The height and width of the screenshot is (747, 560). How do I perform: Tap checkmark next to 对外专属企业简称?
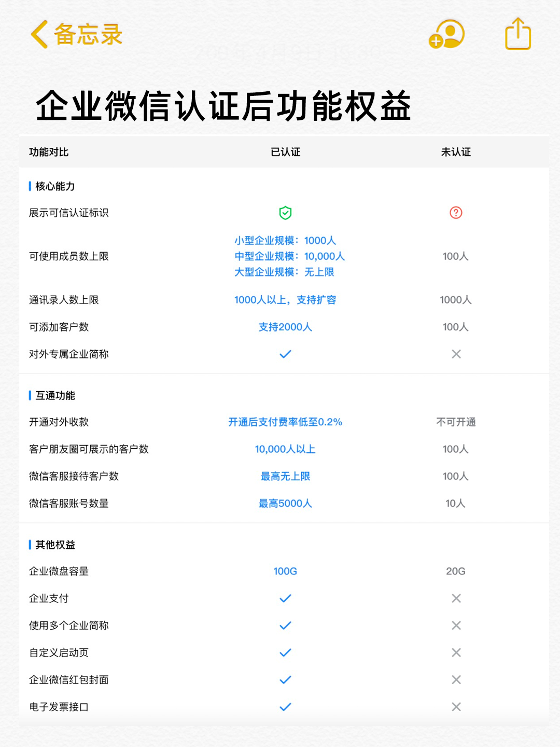[284, 354]
